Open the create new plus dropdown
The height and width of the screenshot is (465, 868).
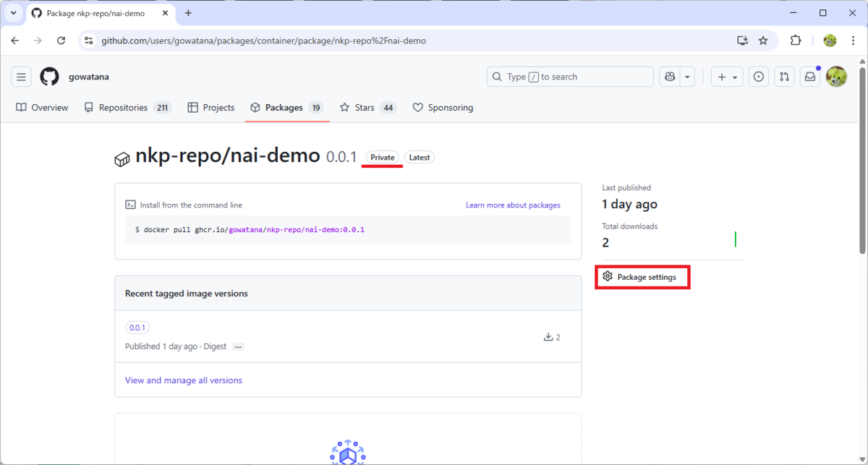pyautogui.click(x=727, y=77)
